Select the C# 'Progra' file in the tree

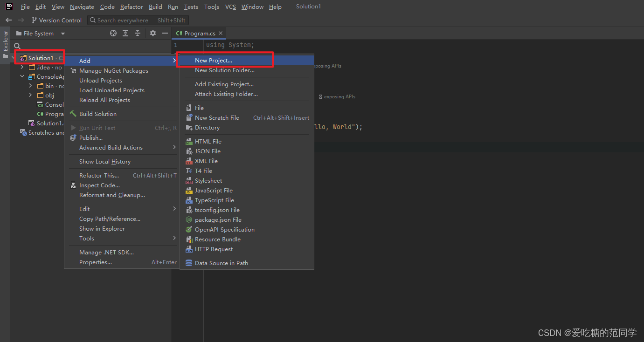[x=50, y=114]
